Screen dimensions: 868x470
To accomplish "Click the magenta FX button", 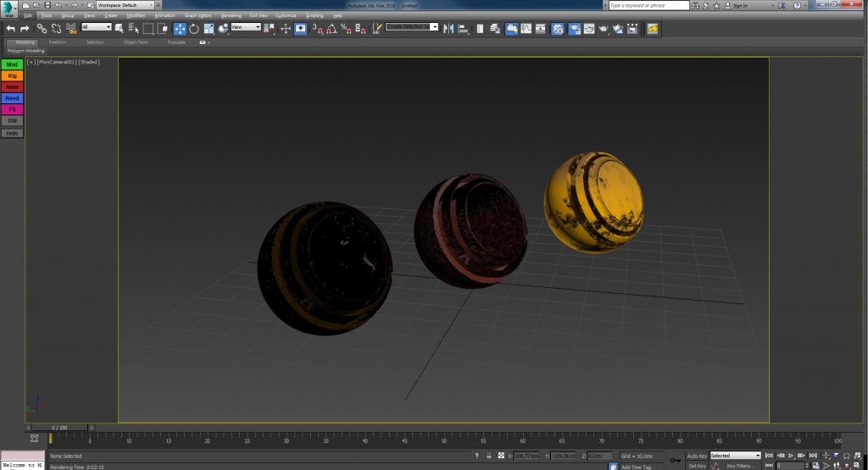I will [x=12, y=109].
